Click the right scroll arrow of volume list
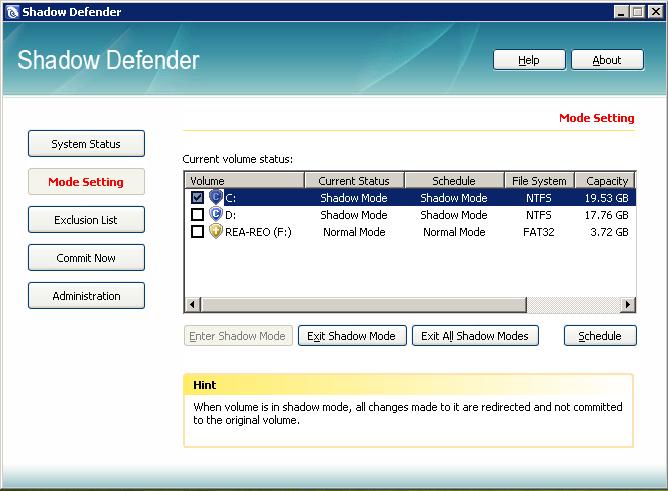Image resolution: width=668 pixels, height=491 pixels. [628, 304]
